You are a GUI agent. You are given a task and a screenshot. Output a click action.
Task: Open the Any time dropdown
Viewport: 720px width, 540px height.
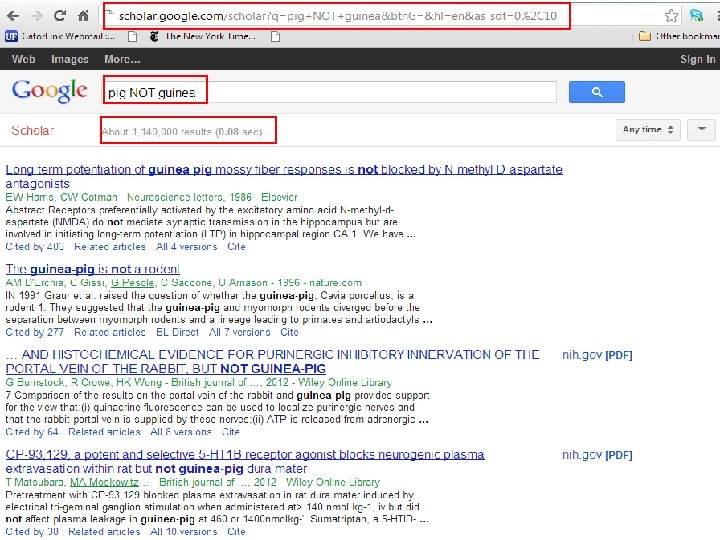(648, 130)
